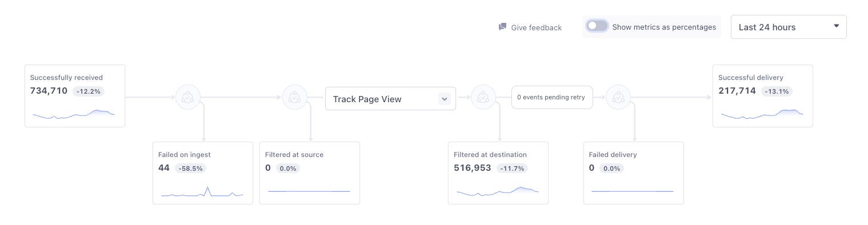Click the -12.2% change badge
The image size is (868, 225).
(89, 91)
